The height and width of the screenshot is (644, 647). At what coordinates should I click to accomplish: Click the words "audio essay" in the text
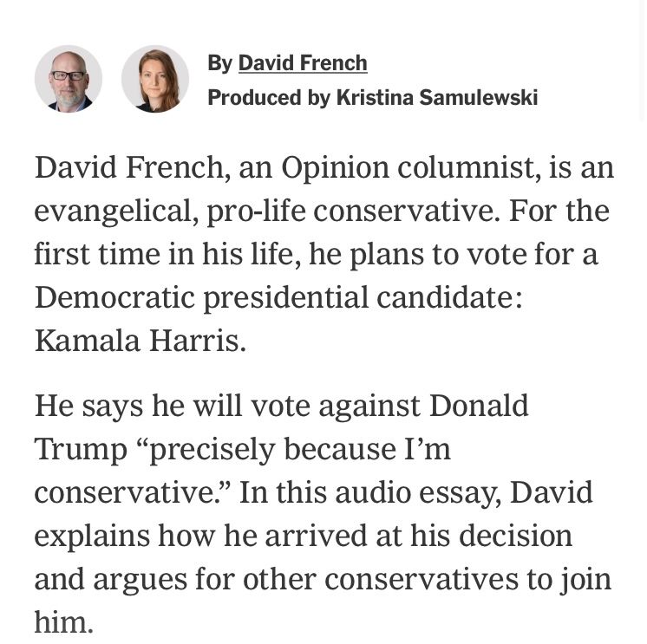(x=418, y=493)
